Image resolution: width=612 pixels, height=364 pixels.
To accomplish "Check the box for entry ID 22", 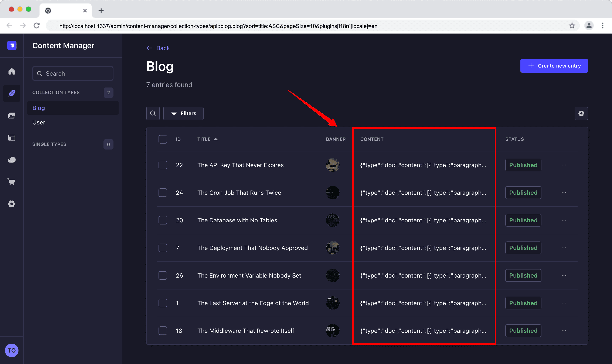I will pyautogui.click(x=163, y=165).
